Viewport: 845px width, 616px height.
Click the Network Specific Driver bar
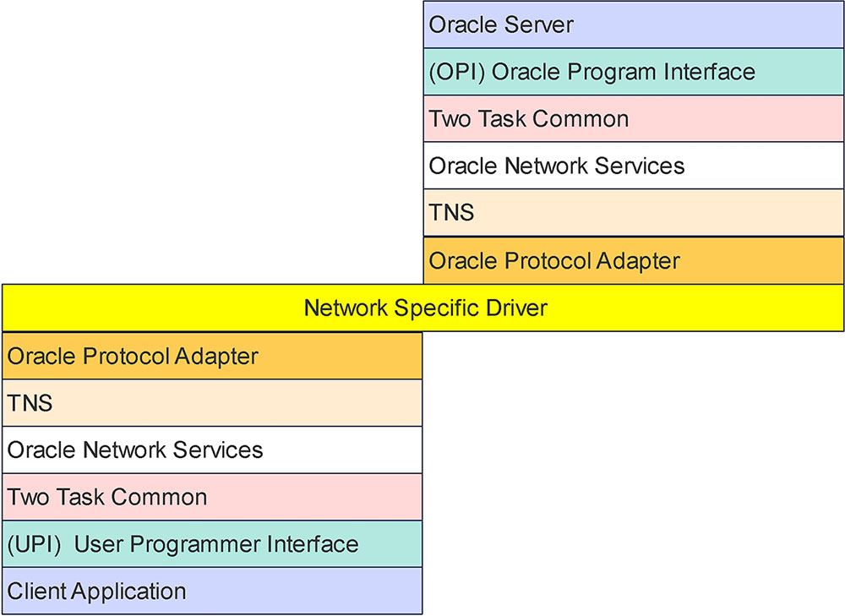pos(423,308)
